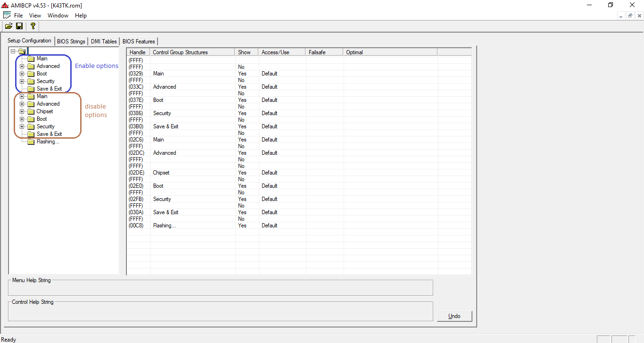Viewport: 644px width, 343px height.
Task: Click the Show column header
Action: pos(247,52)
